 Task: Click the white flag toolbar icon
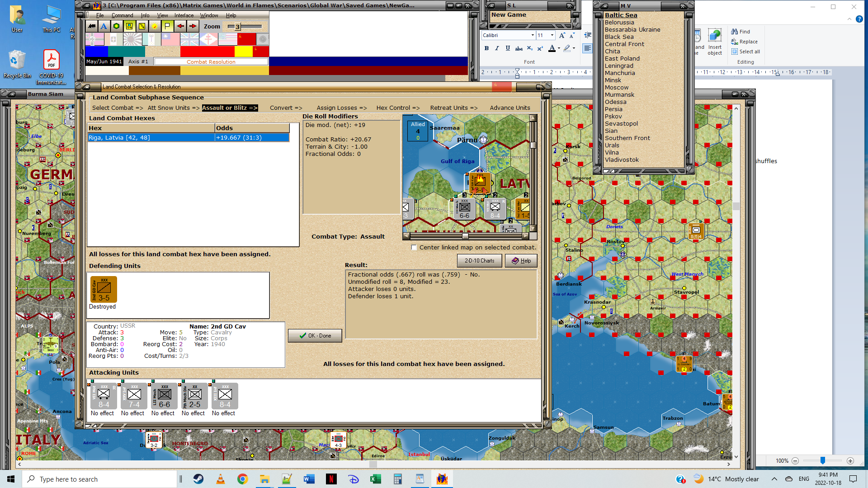[x=167, y=26]
